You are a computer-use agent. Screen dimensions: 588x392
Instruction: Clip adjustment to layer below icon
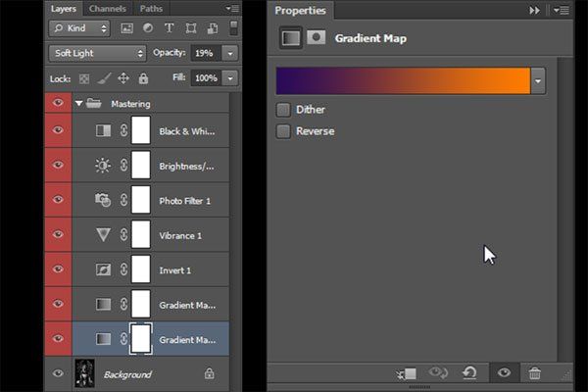[407, 373]
